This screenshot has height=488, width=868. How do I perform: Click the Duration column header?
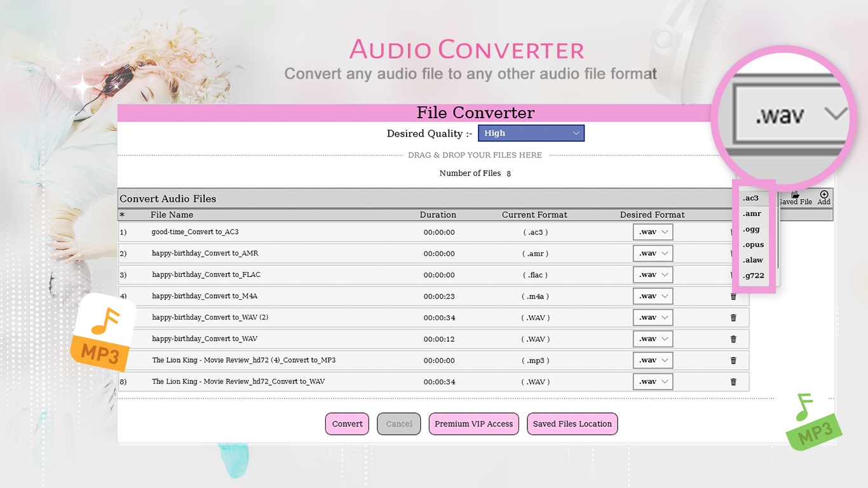(x=438, y=215)
